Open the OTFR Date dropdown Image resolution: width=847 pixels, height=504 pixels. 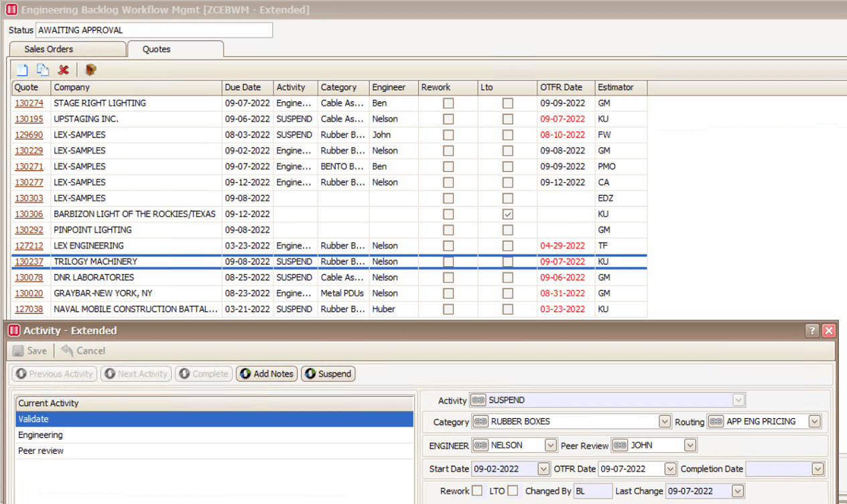coord(669,468)
